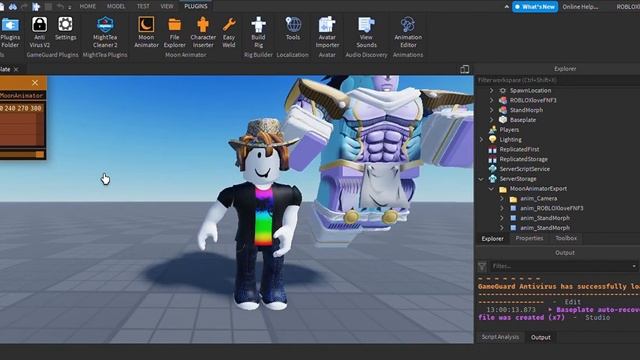Collapse the ServerStorage node
Screen dimensions: 640x360
point(481,179)
